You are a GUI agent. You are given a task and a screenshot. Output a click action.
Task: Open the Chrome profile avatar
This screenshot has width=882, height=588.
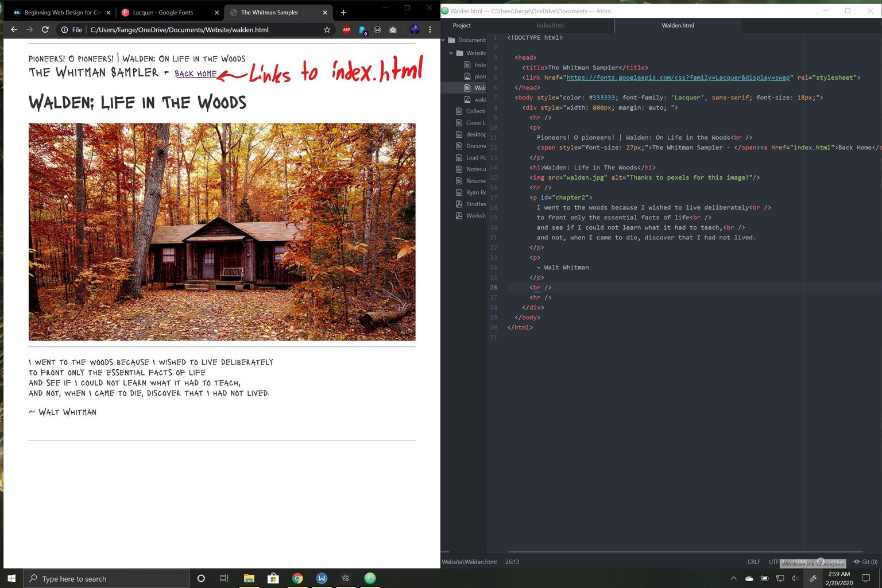[x=414, y=30]
